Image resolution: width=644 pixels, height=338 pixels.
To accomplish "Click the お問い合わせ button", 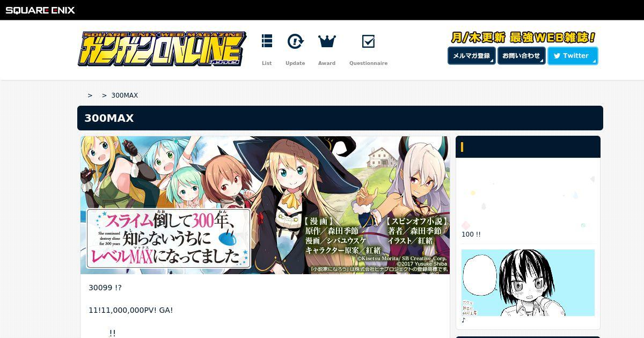I will pyautogui.click(x=522, y=56).
